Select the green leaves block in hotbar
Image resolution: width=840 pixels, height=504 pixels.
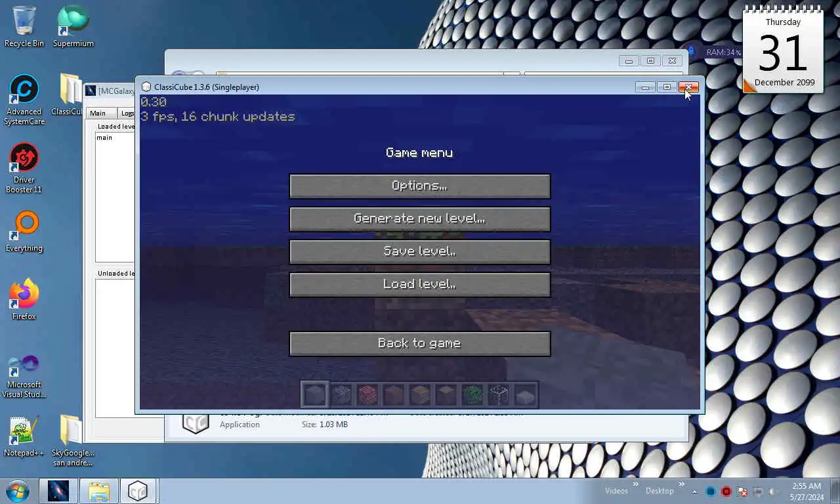(472, 394)
